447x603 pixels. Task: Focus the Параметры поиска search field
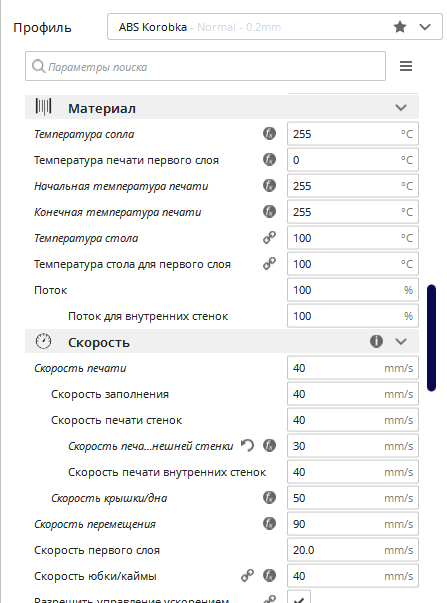coord(205,66)
